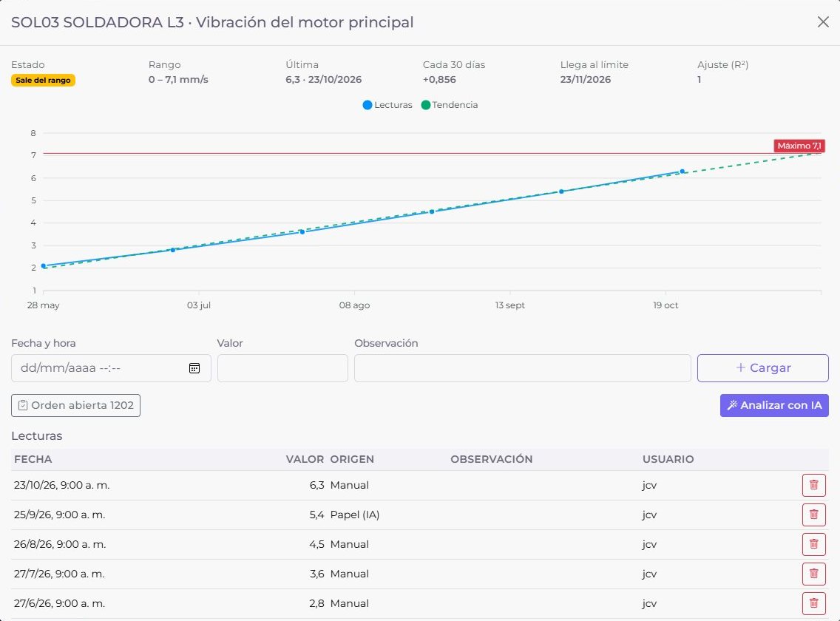This screenshot has height=621, width=840.
Task: Delete the 25/9/26 reading
Action: (813, 515)
